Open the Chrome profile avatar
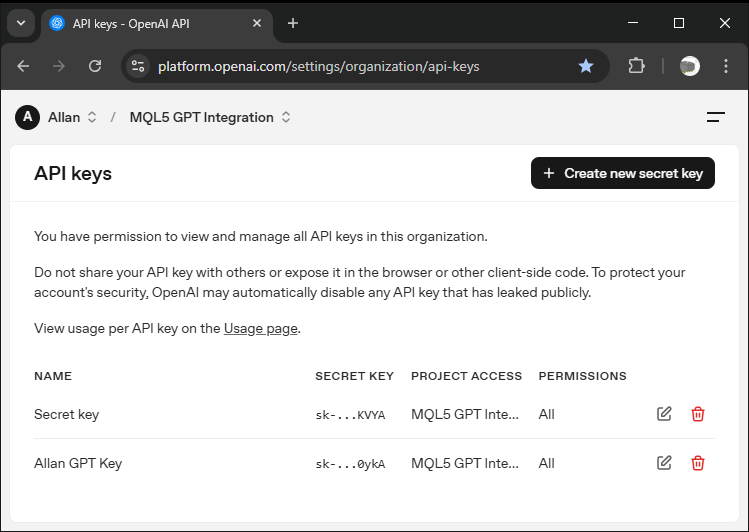The width and height of the screenshot is (749, 532). point(690,66)
